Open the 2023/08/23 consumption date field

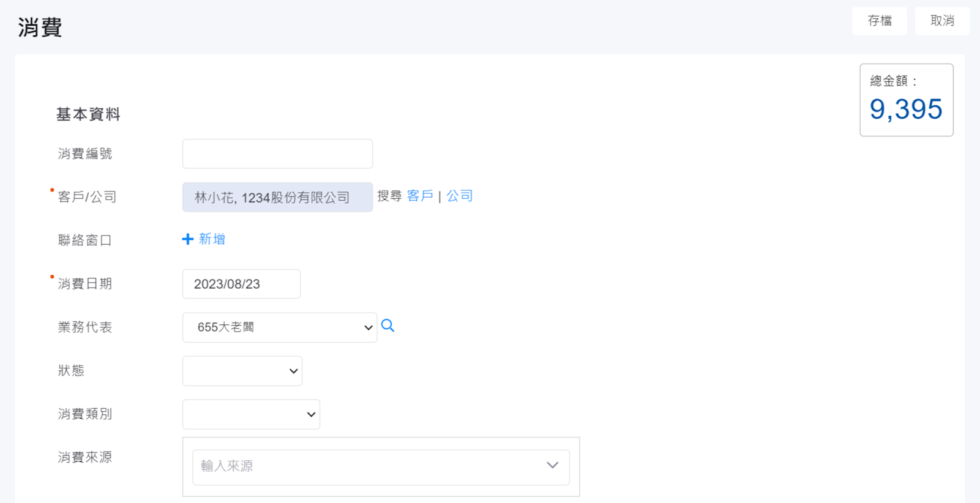coord(241,284)
